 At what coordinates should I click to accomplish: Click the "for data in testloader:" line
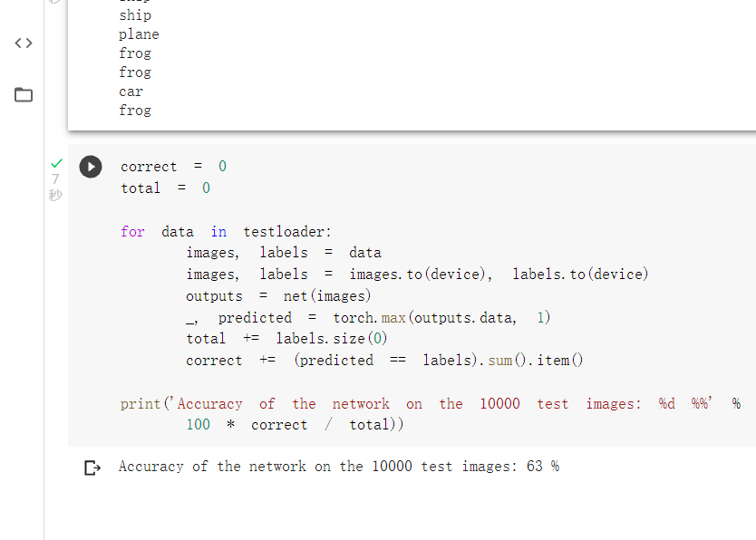pos(226,232)
